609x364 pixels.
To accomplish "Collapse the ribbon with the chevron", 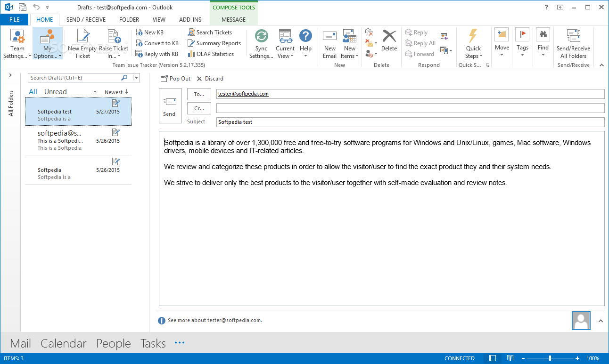I will coord(601,65).
